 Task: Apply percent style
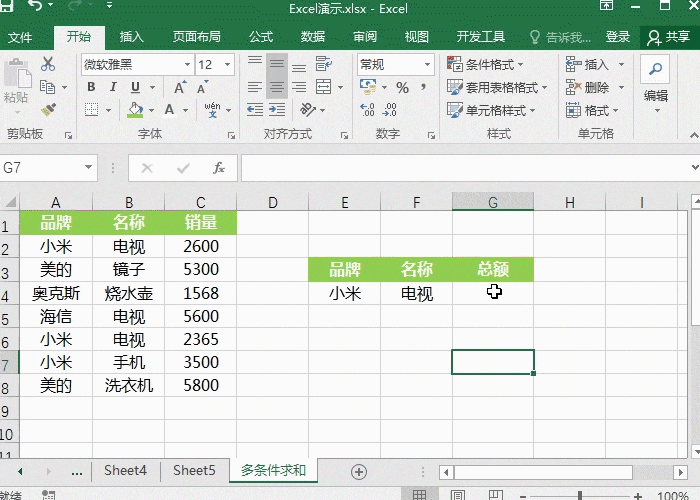[402, 88]
